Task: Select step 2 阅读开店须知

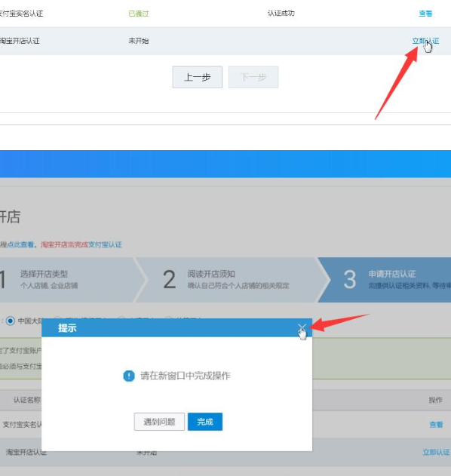Action: tap(231, 280)
